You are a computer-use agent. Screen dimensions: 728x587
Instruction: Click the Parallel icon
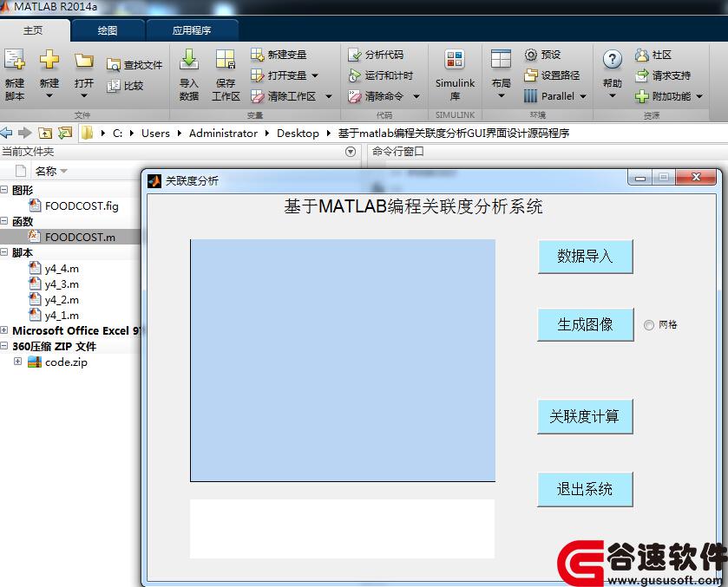point(531,96)
